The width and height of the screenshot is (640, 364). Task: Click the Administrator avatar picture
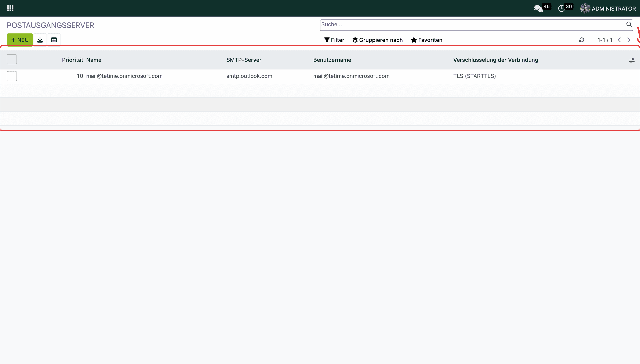tap(585, 8)
